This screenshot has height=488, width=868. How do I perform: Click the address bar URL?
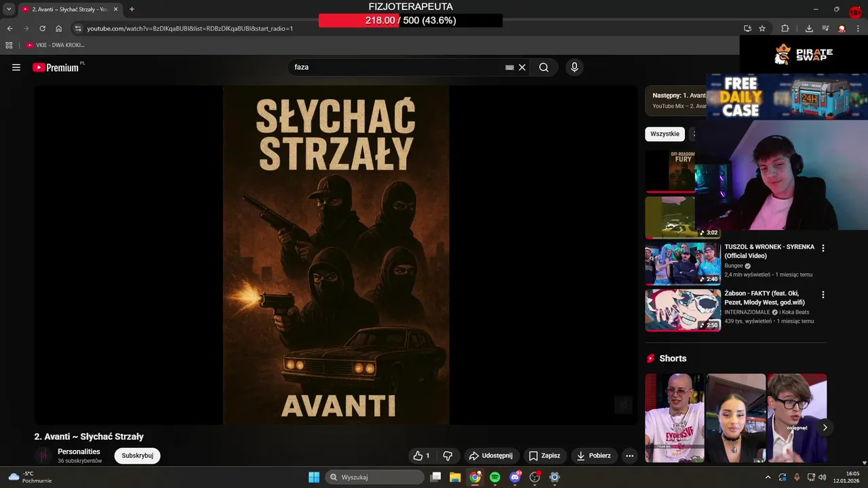click(190, 28)
